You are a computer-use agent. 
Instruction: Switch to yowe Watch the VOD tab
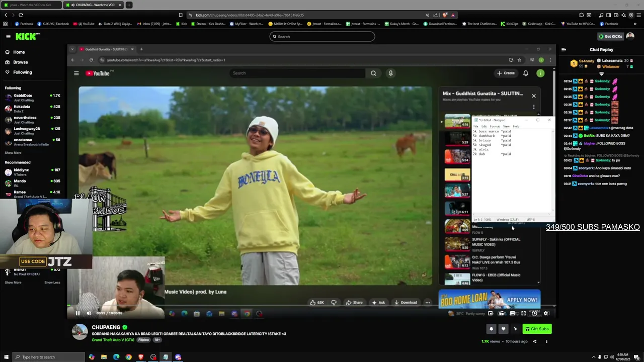point(31,5)
